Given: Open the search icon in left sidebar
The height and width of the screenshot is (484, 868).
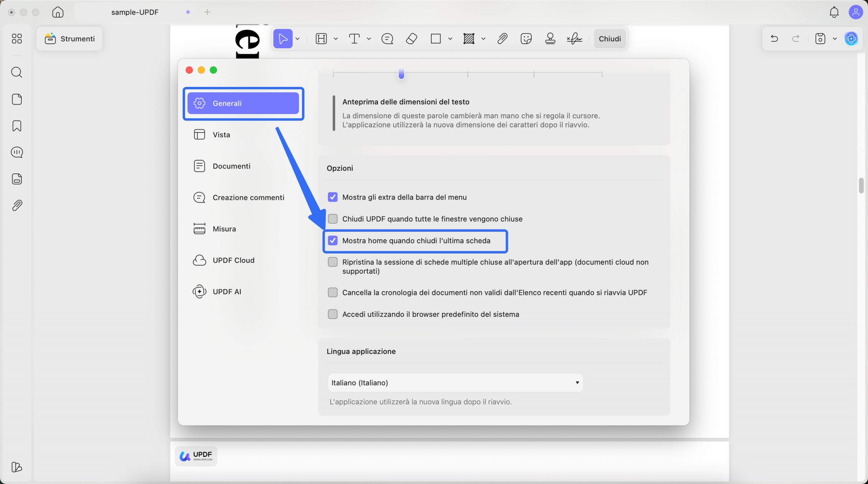Looking at the screenshot, I should [x=17, y=72].
